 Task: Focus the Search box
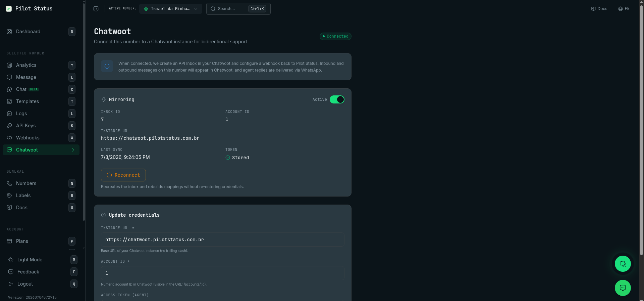point(238,9)
